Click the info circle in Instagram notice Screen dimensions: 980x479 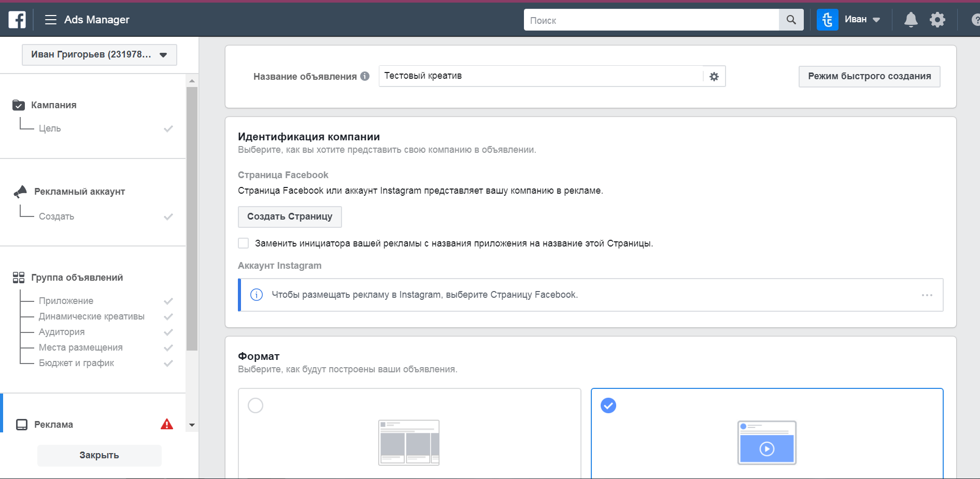click(x=257, y=295)
